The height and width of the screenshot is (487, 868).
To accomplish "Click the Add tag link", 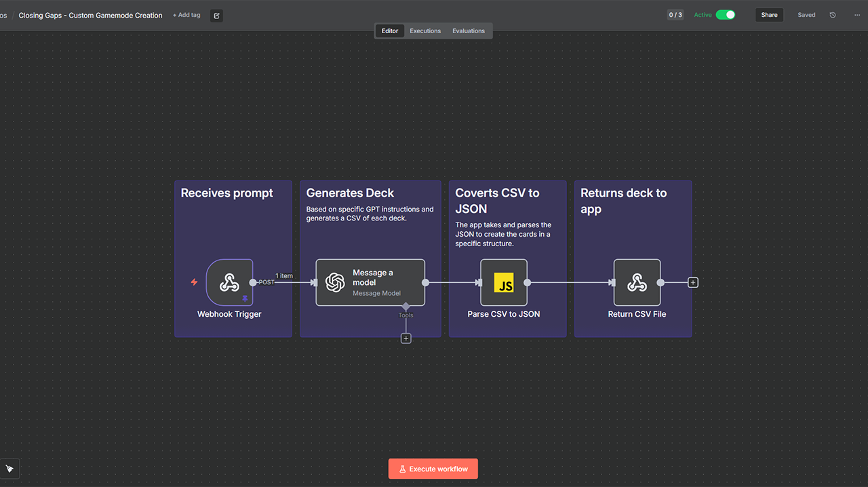I will point(186,15).
